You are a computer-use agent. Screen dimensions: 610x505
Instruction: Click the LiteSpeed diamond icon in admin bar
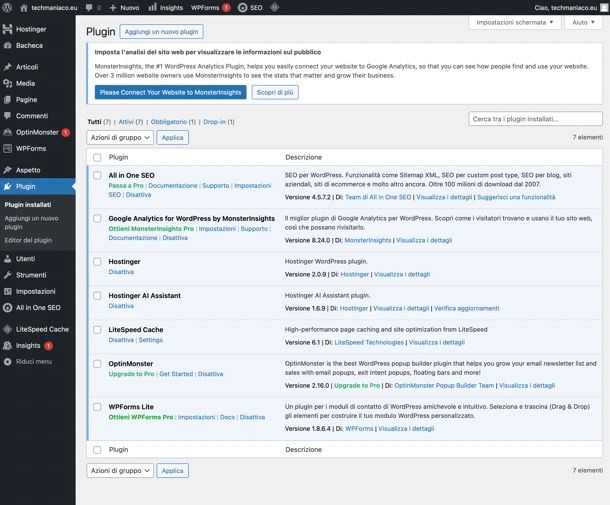pos(274,7)
